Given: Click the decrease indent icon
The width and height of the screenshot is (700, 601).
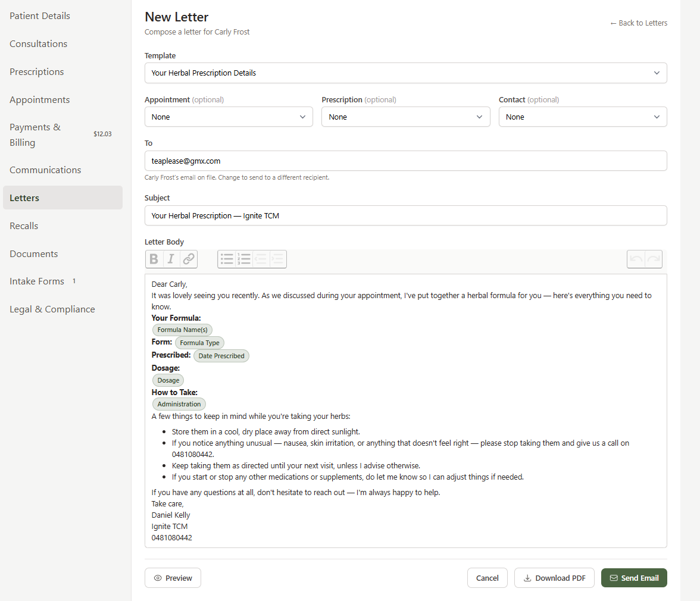Looking at the screenshot, I should pyautogui.click(x=261, y=259).
